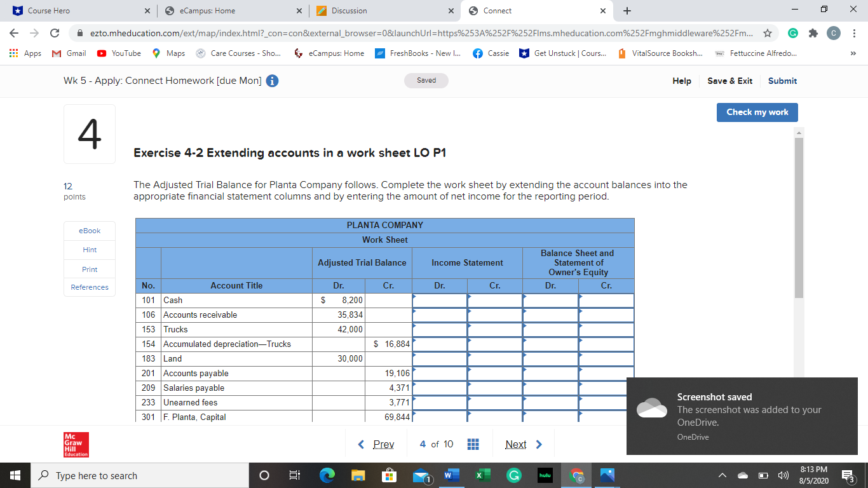The image size is (868, 488).
Task: Select Cash Income Statement Dr. cell
Action: [440, 300]
